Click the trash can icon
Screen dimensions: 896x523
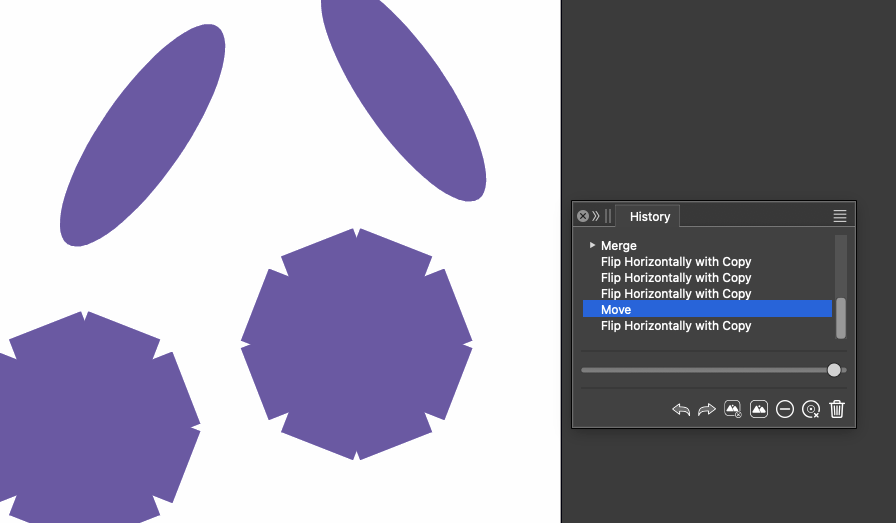(837, 409)
